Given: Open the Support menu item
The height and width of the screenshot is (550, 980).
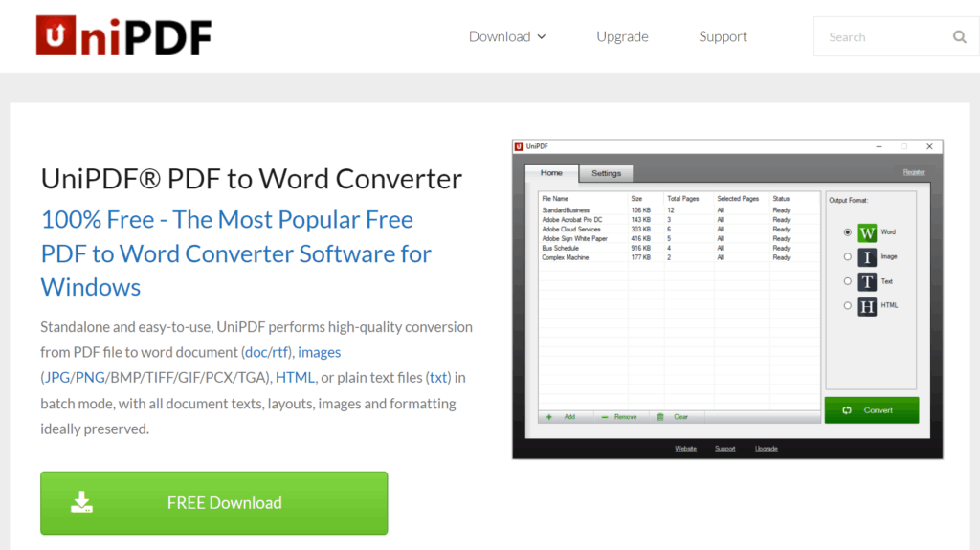Looking at the screenshot, I should click(723, 37).
